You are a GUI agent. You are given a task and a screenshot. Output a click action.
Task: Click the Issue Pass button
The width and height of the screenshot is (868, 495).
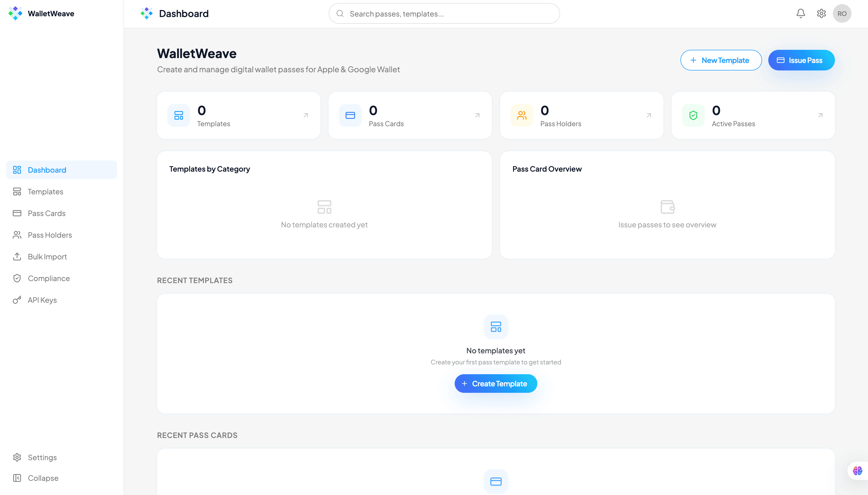click(801, 60)
